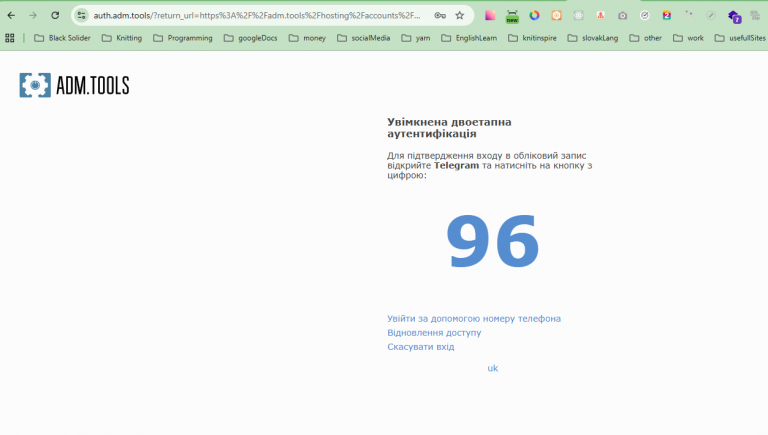Open the purple extension with badge 7

coord(734,17)
